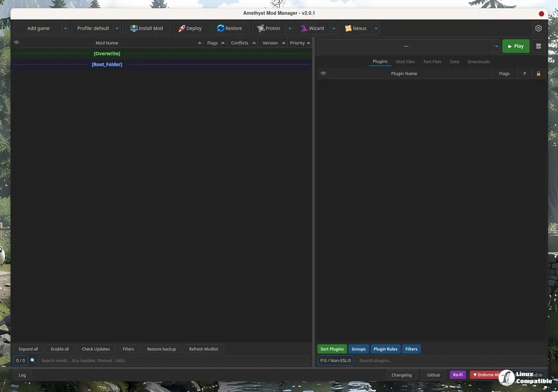
Task: Open the Proton tools button
Action: pos(269,28)
